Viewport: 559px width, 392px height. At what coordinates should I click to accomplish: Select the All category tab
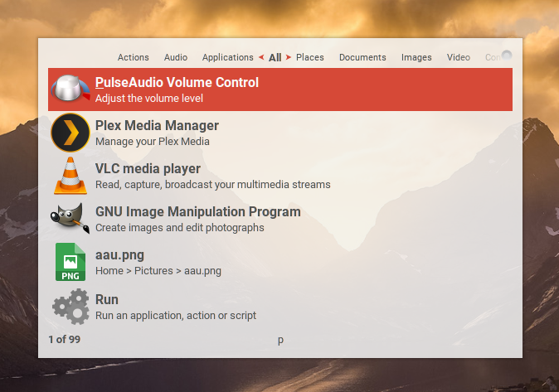275,57
